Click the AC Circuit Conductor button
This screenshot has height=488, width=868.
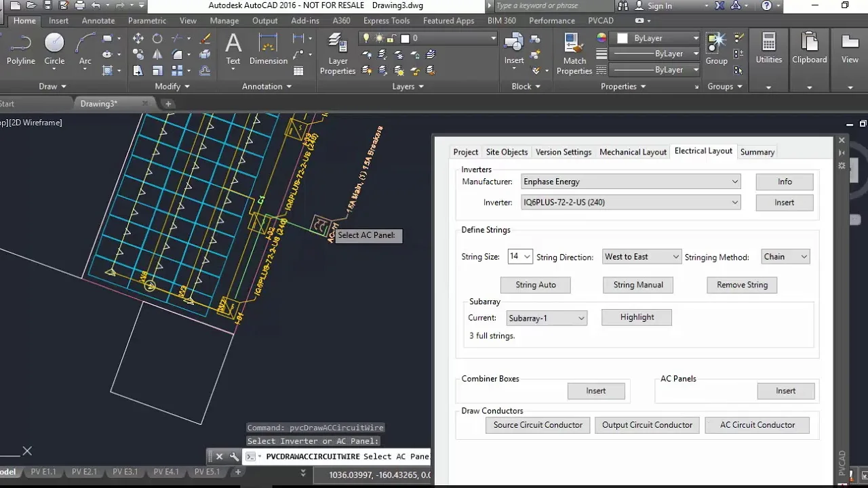(x=757, y=425)
